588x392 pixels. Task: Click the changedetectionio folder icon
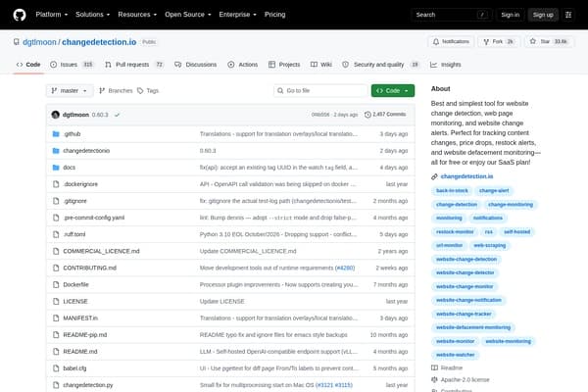[x=56, y=151]
